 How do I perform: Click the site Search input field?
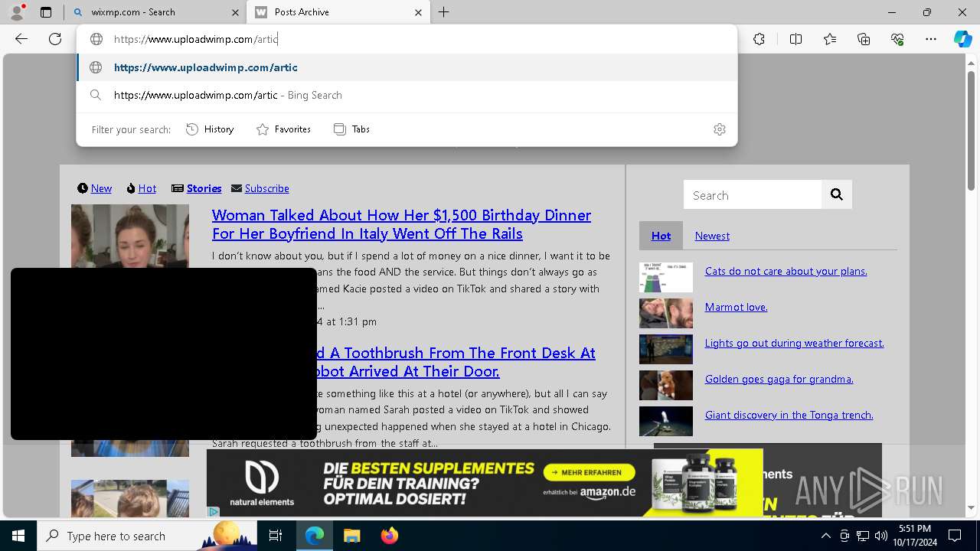tap(753, 194)
